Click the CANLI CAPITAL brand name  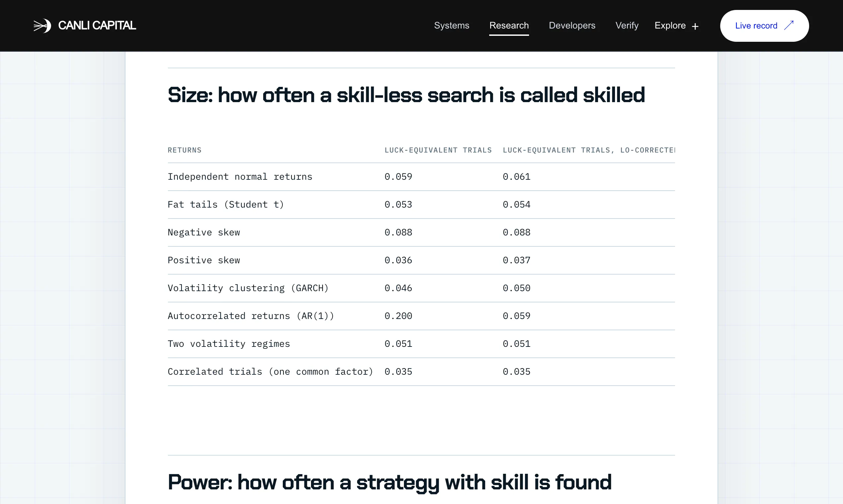97,26
